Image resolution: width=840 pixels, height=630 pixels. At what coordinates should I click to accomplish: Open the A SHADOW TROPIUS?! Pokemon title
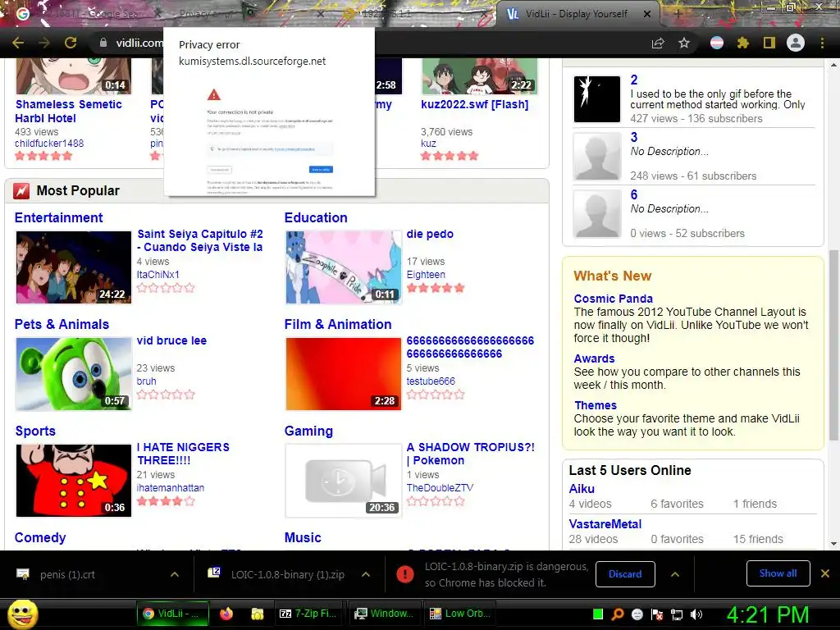click(x=470, y=454)
